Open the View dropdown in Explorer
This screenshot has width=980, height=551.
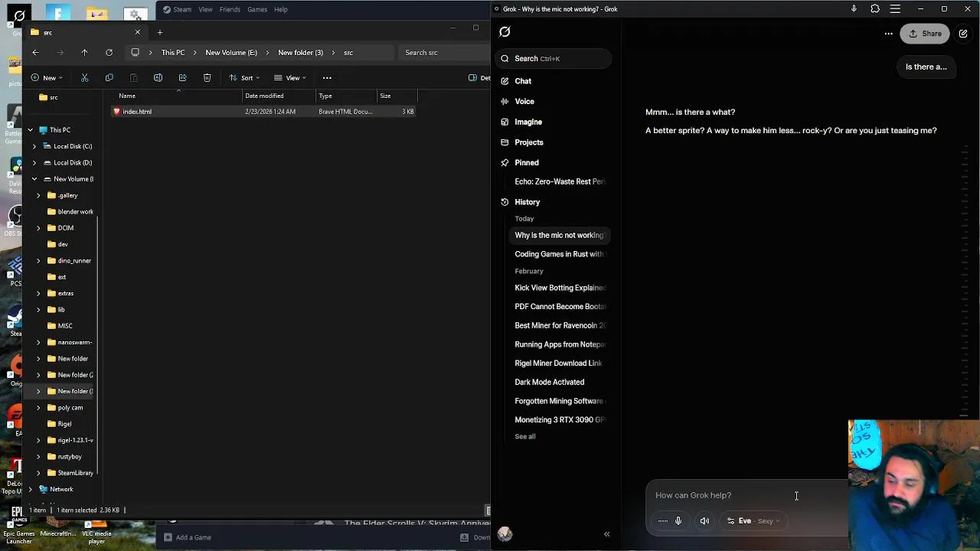[x=291, y=77]
